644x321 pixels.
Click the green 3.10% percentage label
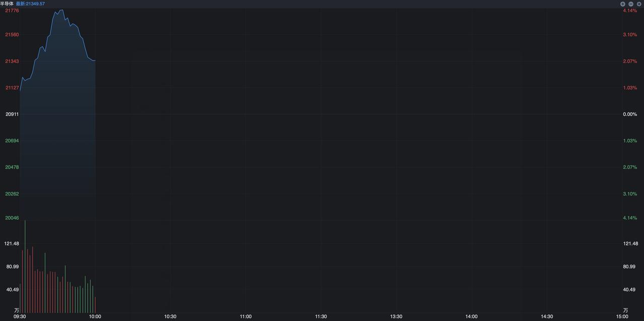[x=630, y=194]
